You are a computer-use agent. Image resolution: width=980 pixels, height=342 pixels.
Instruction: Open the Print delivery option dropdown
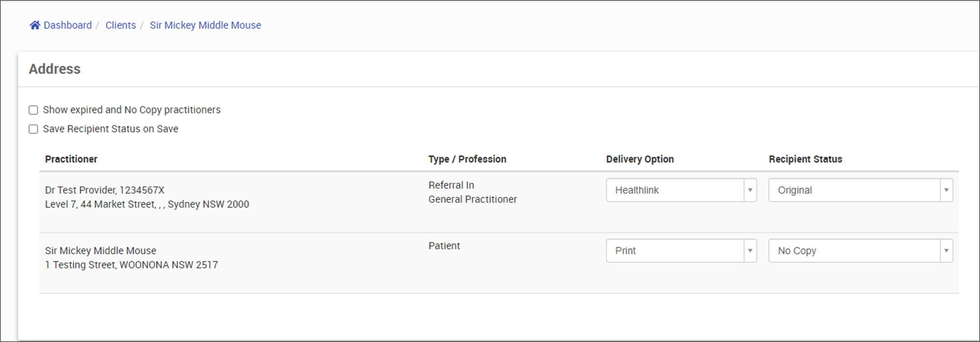[676, 251]
